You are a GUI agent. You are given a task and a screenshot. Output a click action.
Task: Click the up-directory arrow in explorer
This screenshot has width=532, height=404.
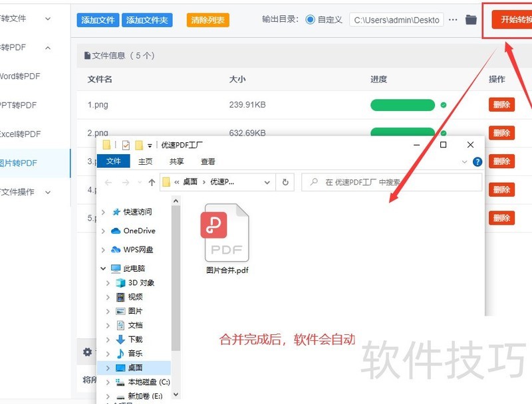[x=152, y=182]
